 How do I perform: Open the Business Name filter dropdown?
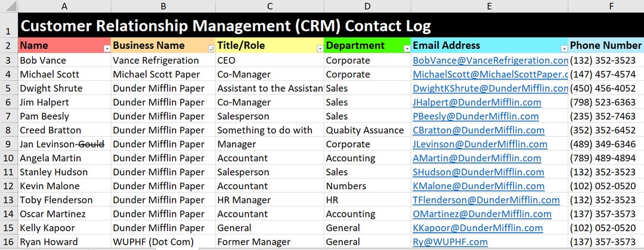pyautogui.click(x=212, y=49)
